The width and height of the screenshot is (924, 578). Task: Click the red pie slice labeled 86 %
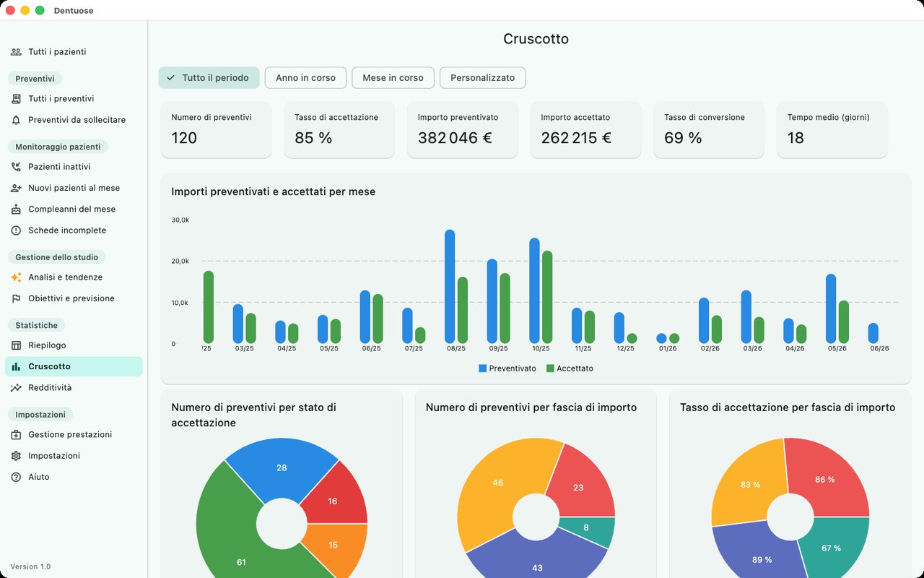pyautogui.click(x=826, y=479)
